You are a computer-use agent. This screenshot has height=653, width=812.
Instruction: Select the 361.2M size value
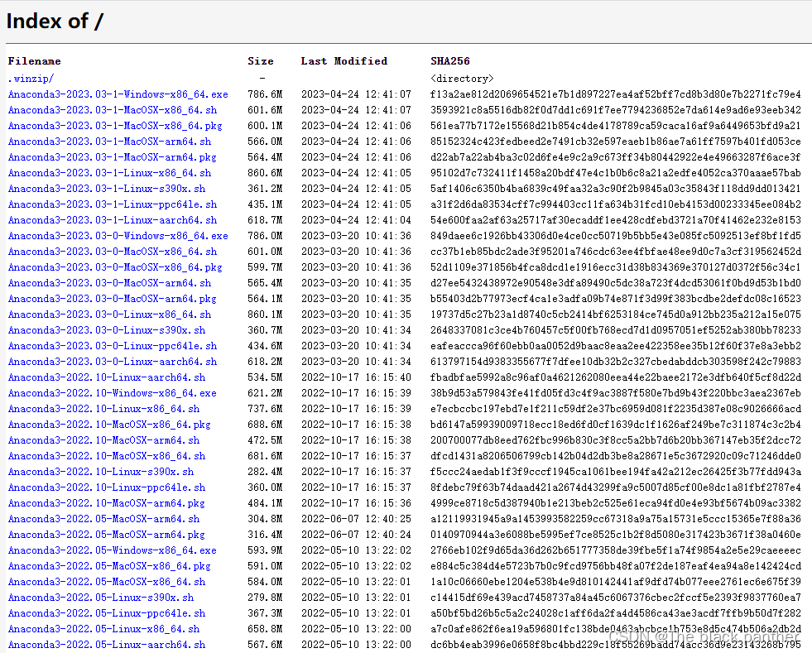tap(265, 189)
